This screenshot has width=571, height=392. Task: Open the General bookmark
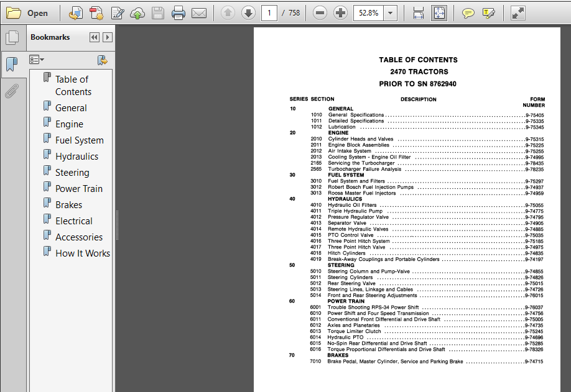coord(71,108)
